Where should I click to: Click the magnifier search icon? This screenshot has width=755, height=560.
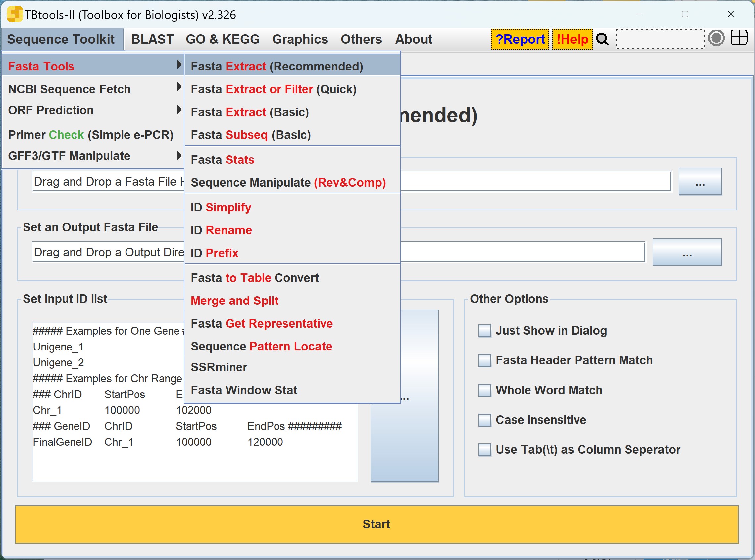[x=602, y=39]
